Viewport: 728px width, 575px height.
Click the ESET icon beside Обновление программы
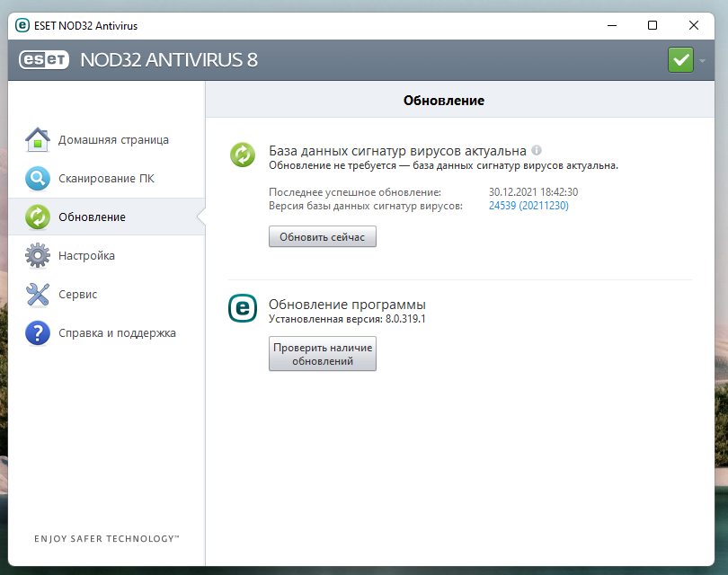pos(243,309)
